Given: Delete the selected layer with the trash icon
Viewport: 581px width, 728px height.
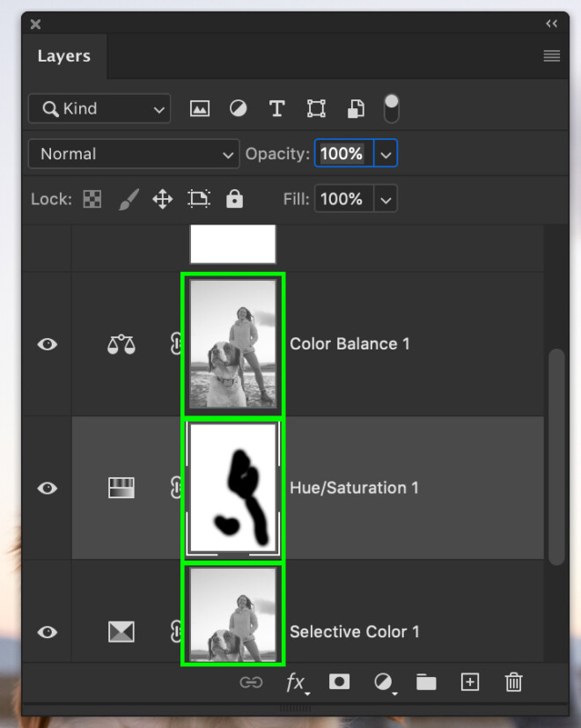Looking at the screenshot, I should 513,682.
